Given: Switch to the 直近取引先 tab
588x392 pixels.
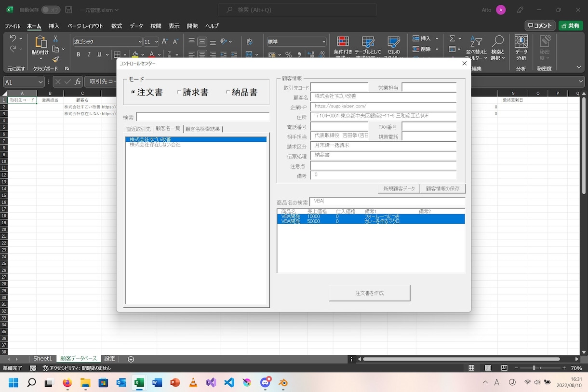Looking at the screenshot, I should point(138,129).
